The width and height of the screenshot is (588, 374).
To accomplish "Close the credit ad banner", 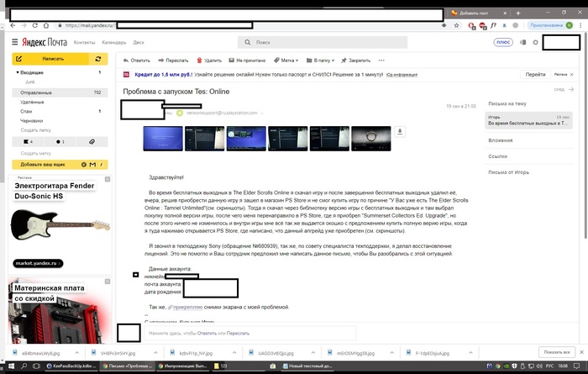I will tap(571, 75).
